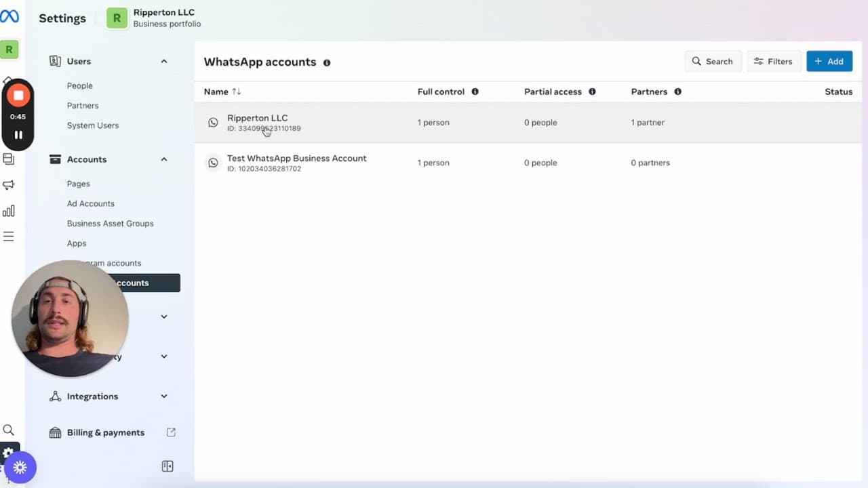The height and width of the screenshot is (488, 868).
Task: Open Partners under Users
Action: pyautogui.click(x=83, y=106)
